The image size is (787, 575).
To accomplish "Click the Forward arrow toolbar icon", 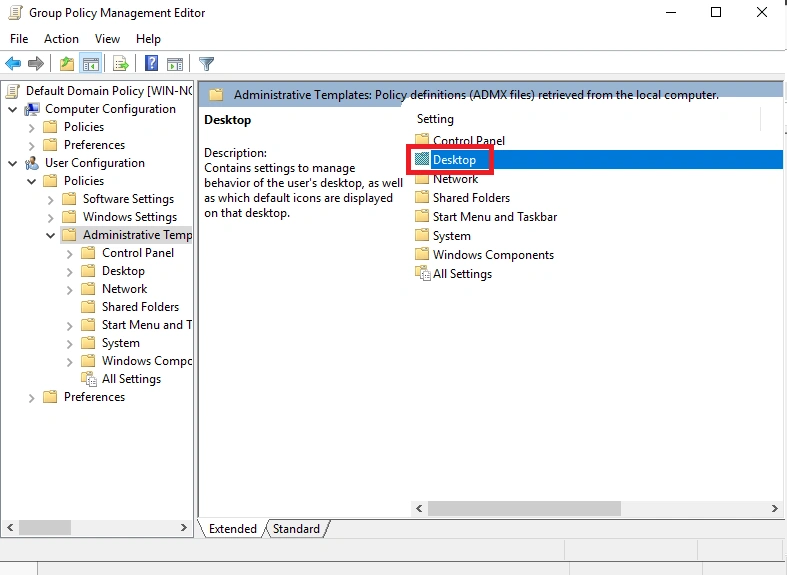I will coord(36,64).
